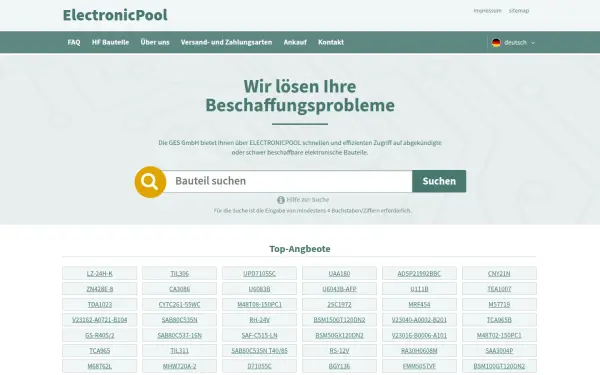The image size is (600, 375).
Task: Open the Impressum link
Action: click(487, 11)
